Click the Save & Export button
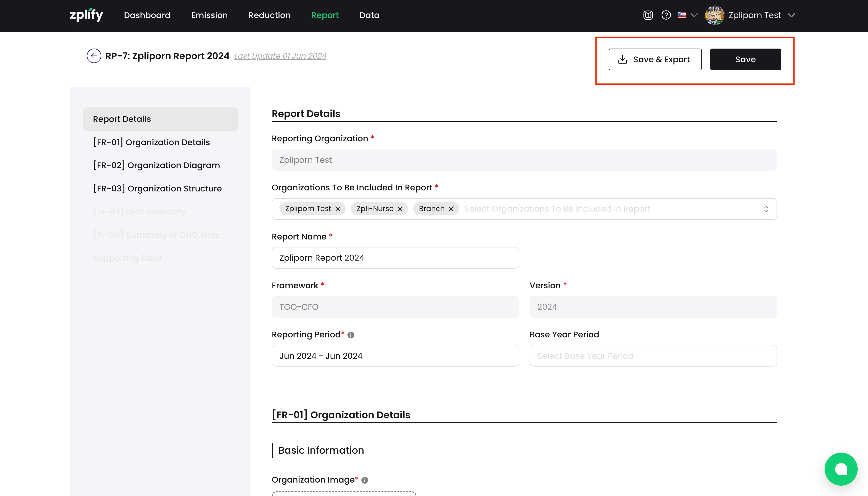868x496 pixels. point(655,59)
